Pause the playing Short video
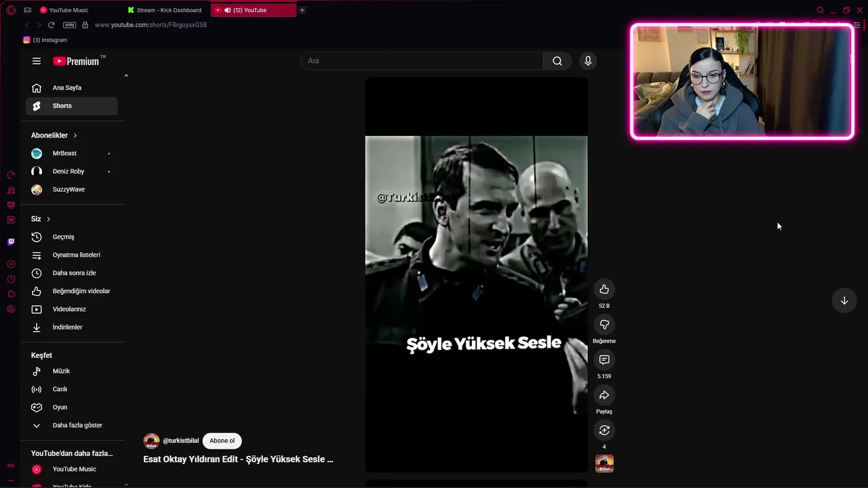This screenshot has width=868, height=488. (476, 274)
